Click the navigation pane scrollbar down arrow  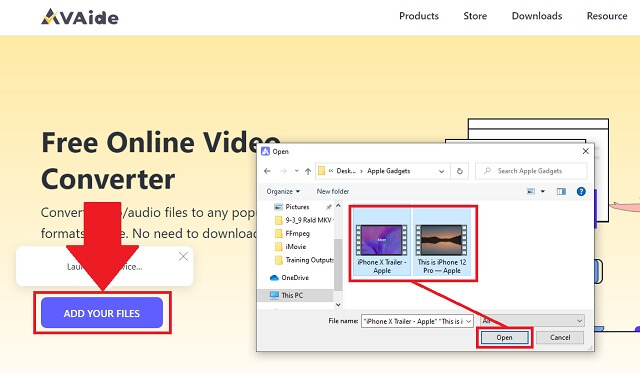point(338,304)
